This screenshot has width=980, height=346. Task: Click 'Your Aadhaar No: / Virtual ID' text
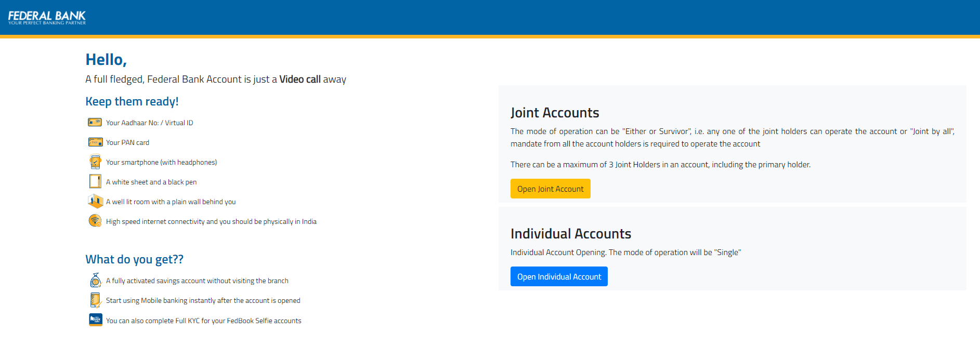coord(149,123)
